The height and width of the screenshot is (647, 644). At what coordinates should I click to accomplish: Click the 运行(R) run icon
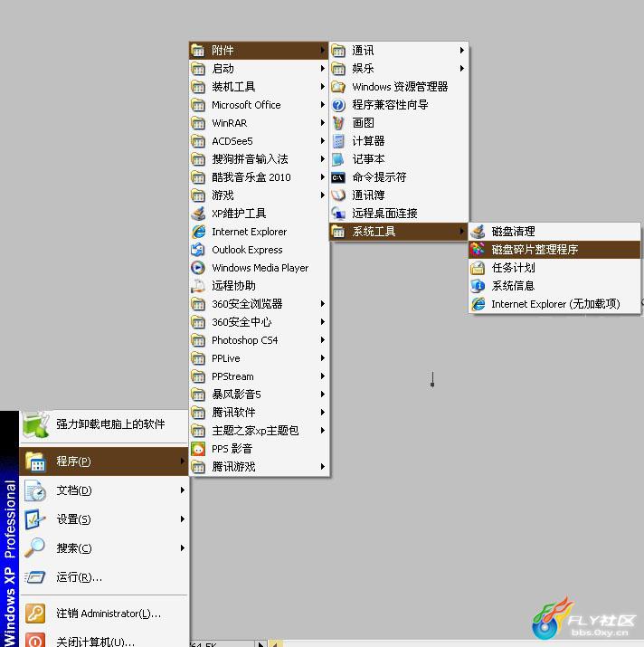pos(34,576)
